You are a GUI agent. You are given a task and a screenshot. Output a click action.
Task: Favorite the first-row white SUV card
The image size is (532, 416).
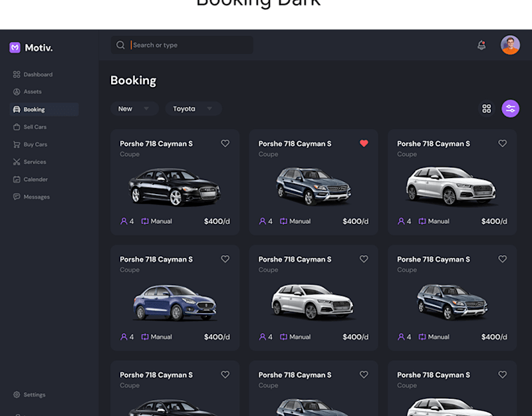coord(503,144)
